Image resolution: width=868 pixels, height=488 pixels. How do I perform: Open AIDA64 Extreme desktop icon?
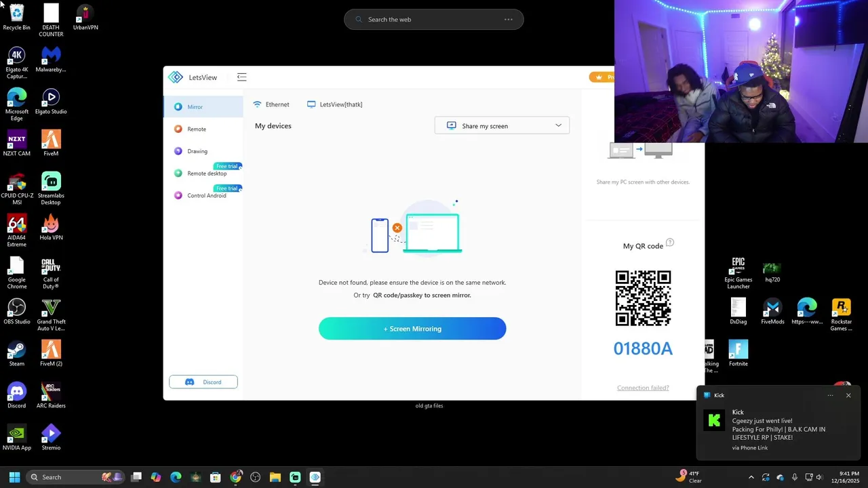[x=17, y=230]
